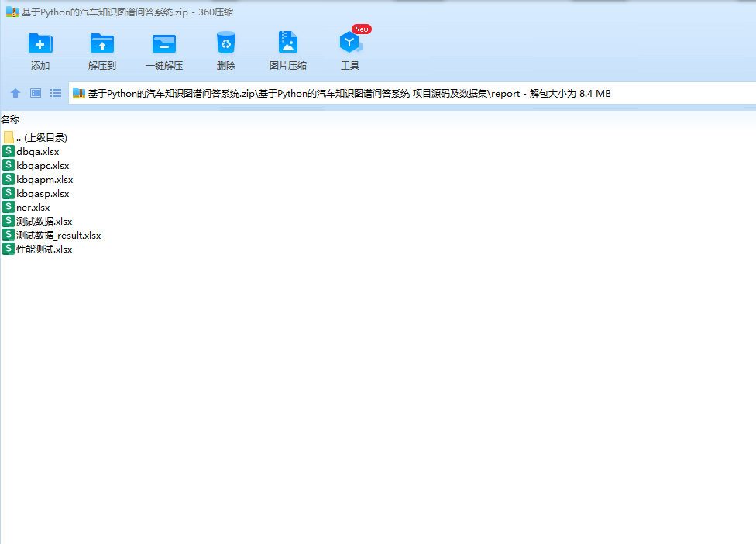
Task: Click the spreadsheet icon of kbqapc.xlsx
Action: point(9,165)
